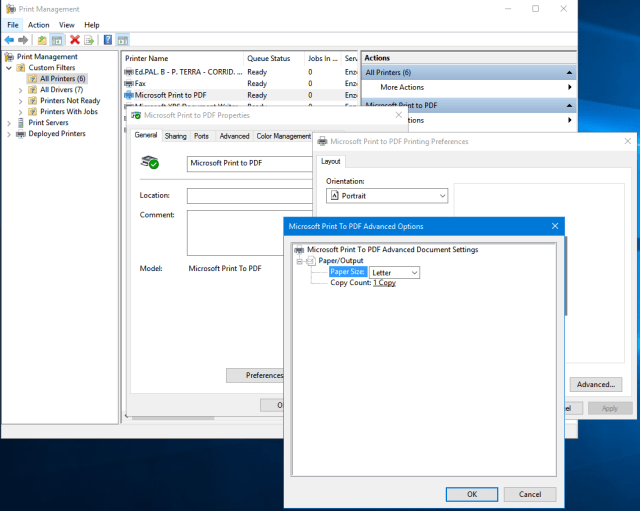
Task: Open the Action menu
Action: click(x=38, y=24)
